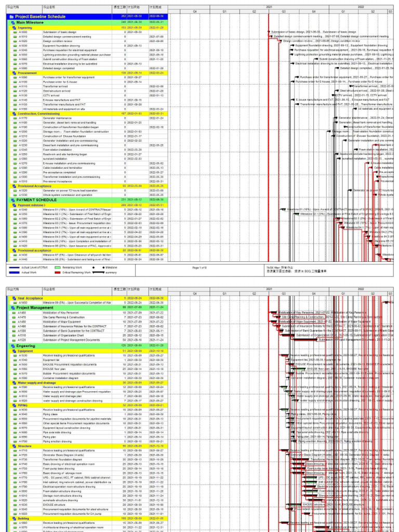Screen dimensions: 399x532
Task: Select 'Detailed design commencement meeting' activity name
Action: [67, 37]
